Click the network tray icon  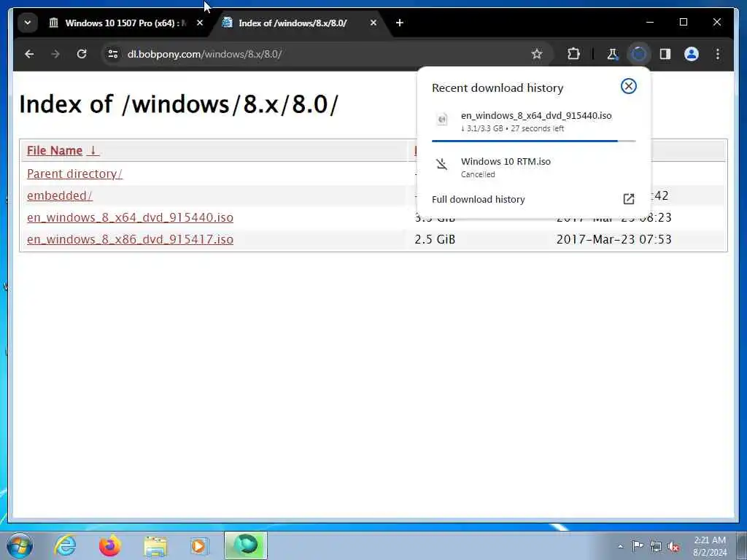point(656,546)
